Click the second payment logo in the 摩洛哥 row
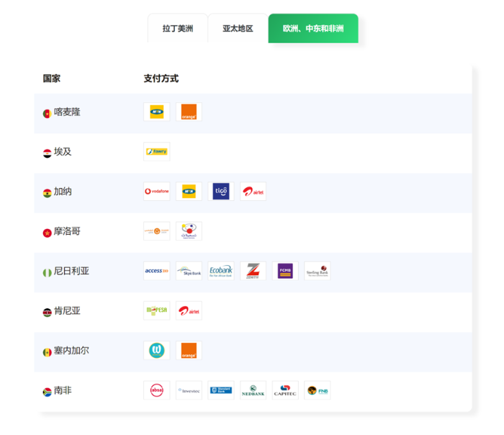The image size is (504, 435). [189, 231]
